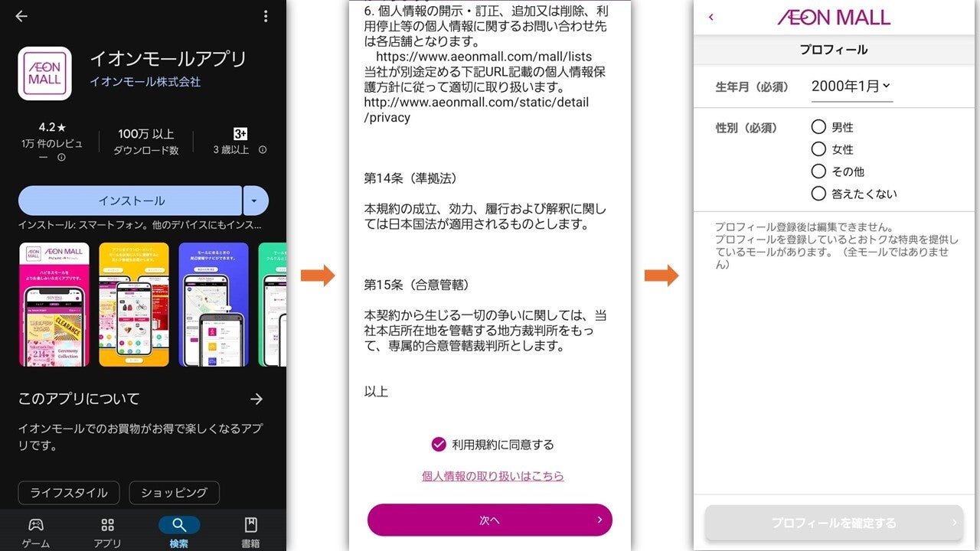
Task: Tap the AEON MALL app icon
Action: click(44, 73)
